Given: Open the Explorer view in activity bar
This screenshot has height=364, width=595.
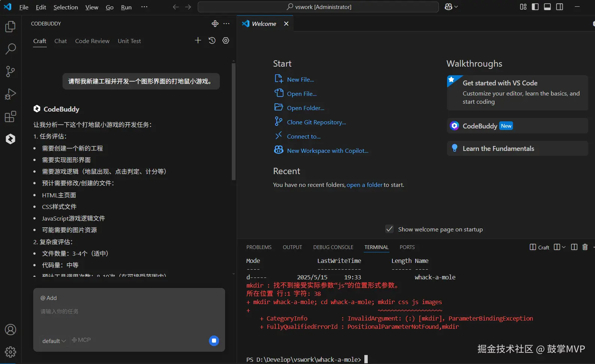Looking at the screenshot, I should click(10, 27).
